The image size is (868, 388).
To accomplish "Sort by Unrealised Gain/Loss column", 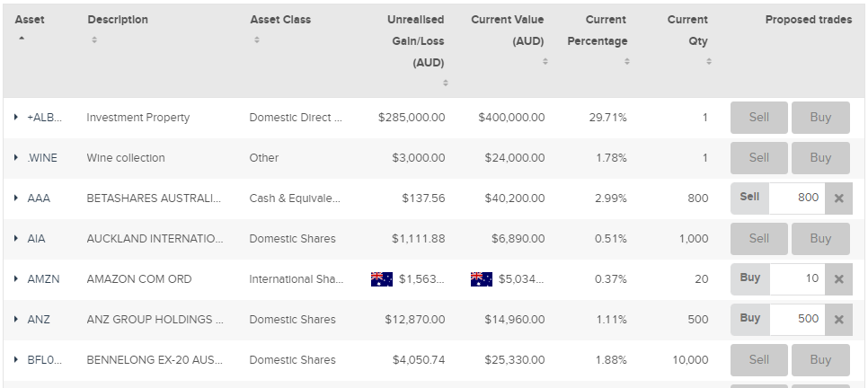I will pyautogui.click(x=445, y=83).
